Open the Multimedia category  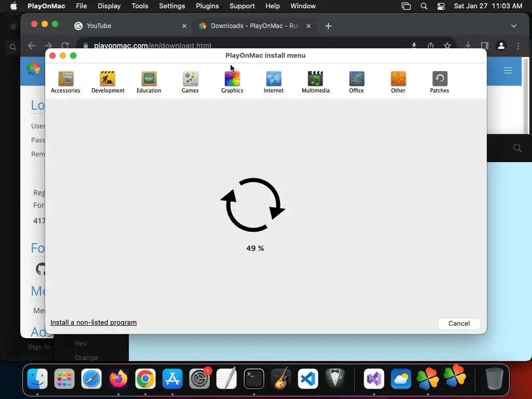315,82
